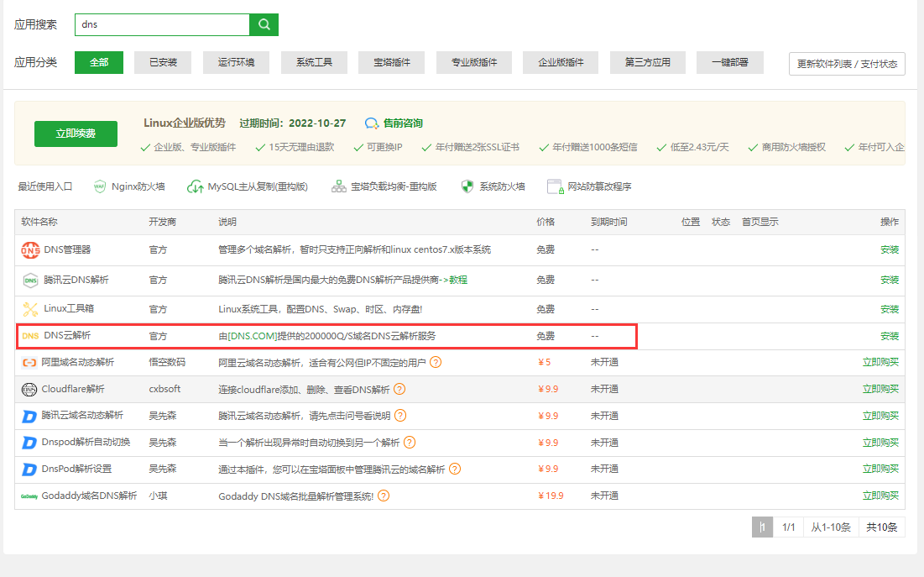
Task: Open the 系统防火墙 shield shortcut
Action: 467,186
